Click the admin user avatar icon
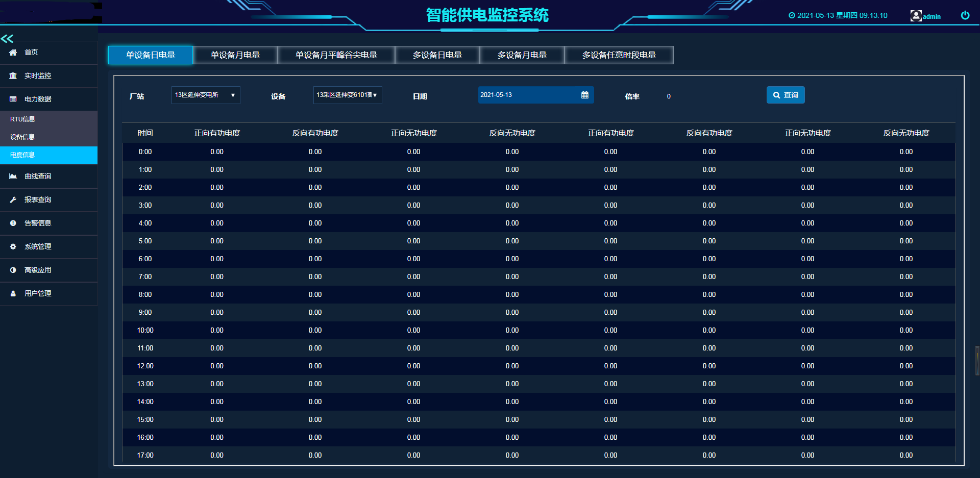 [x=916, y=16]
